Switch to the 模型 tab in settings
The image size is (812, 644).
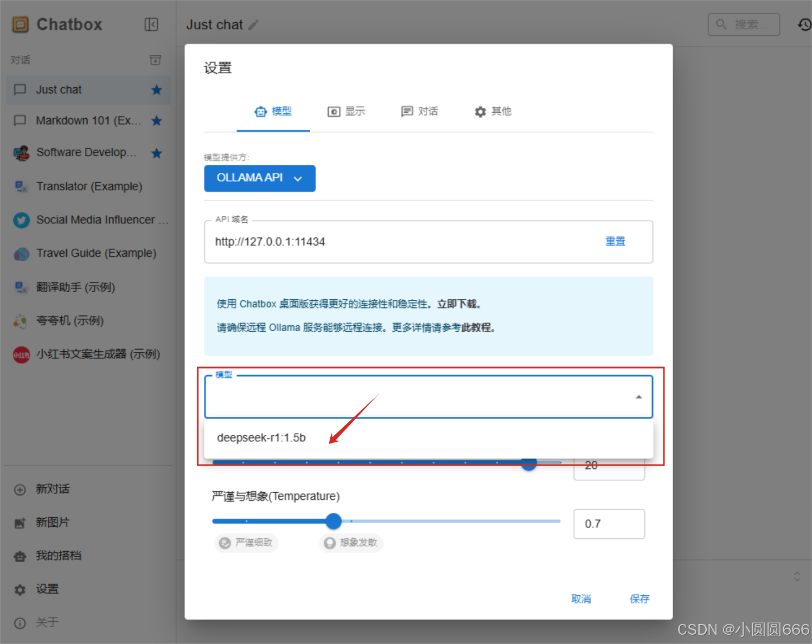[x=273, y=112]
